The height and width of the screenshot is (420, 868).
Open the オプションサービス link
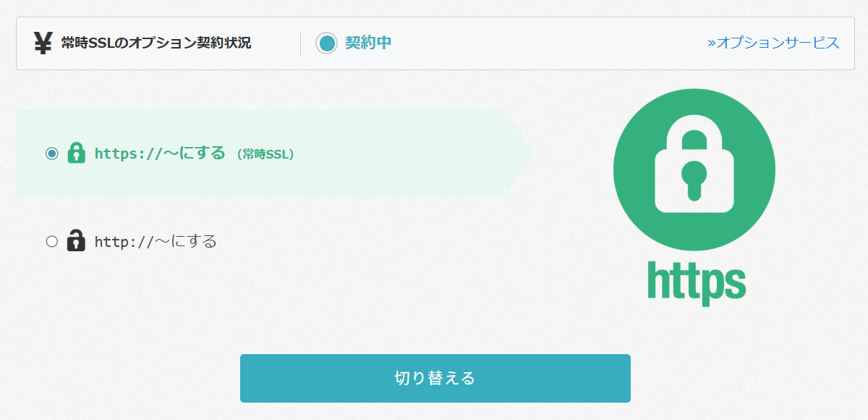tap(778, 43)
